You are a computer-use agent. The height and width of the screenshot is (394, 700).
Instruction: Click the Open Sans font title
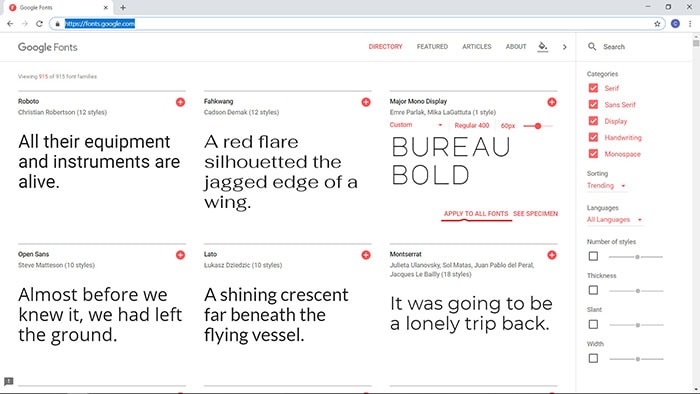33,254
